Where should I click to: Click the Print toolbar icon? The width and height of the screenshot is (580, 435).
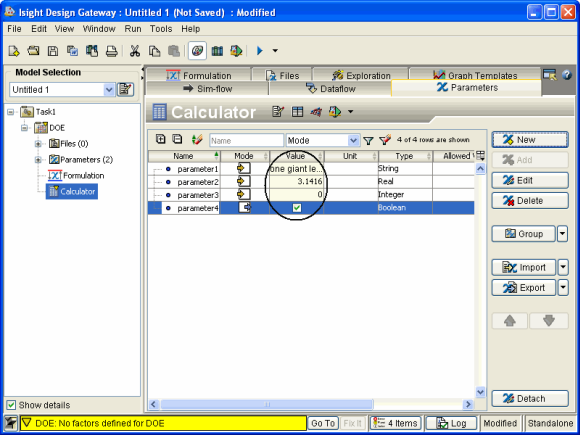pos(112,51)
